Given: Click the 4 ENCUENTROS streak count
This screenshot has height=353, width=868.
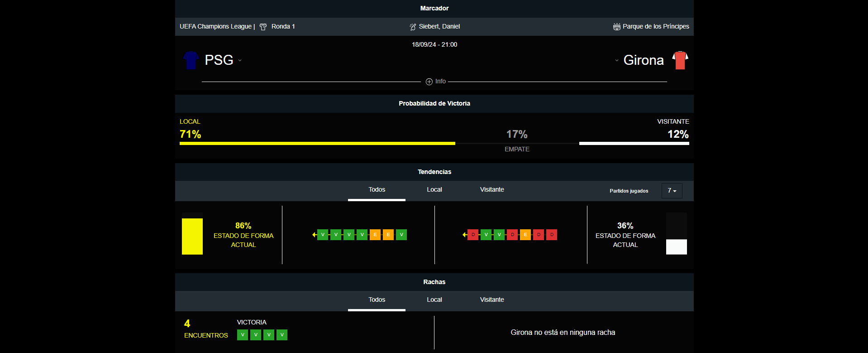Looking at the screenshot, I should coord(206,329).
